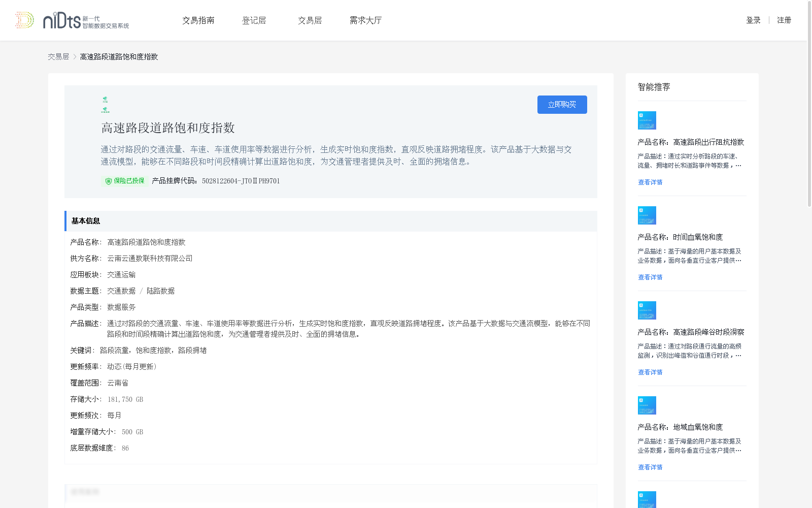Click the 注册 link

tap(784, 20)
